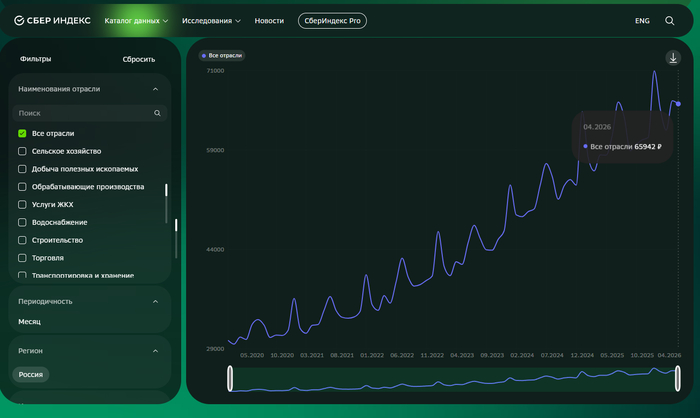
Task: Tick the Строительство checkbox
Action: pos(22,240)
